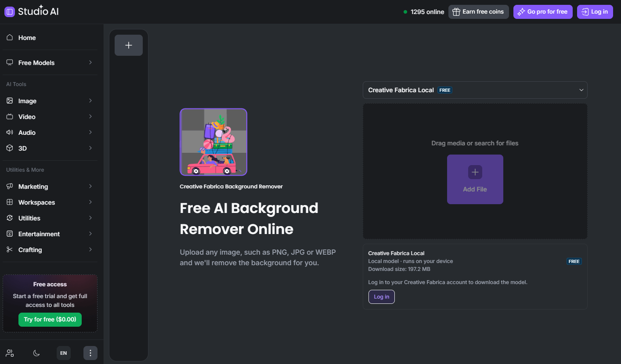621x364 pixels.
Task: Select Audio in AI Tools menu
Action: [50, 133]
